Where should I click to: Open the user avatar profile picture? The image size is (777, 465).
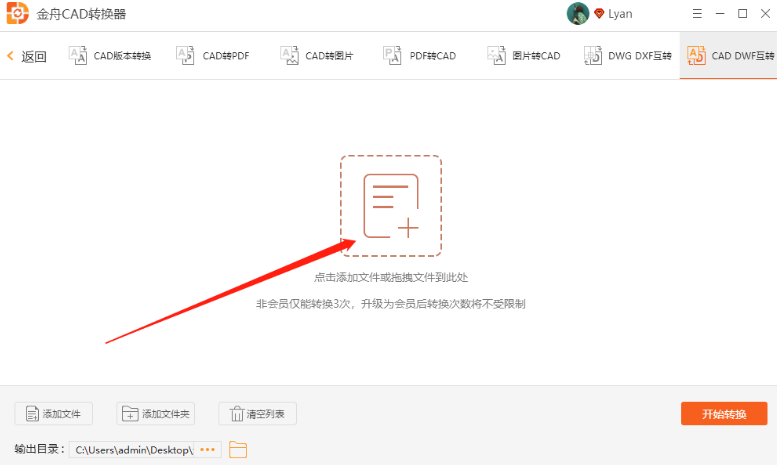click(x=578, y=13)
